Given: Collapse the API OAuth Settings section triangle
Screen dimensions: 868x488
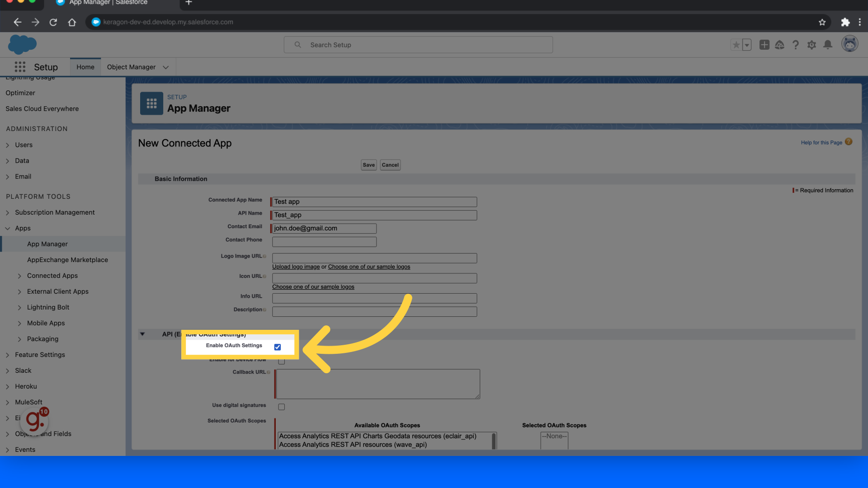Looking at the screenshot, I should tap(142, 334).
